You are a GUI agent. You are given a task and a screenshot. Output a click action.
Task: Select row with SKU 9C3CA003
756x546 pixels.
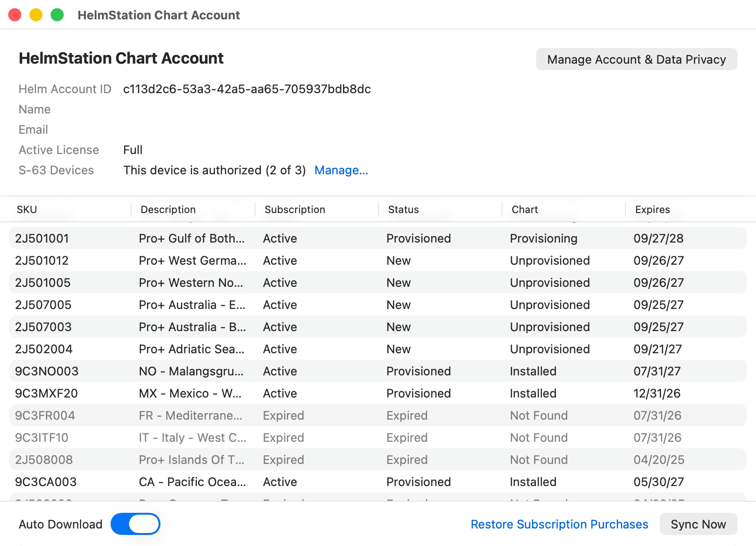pos(378,482)
